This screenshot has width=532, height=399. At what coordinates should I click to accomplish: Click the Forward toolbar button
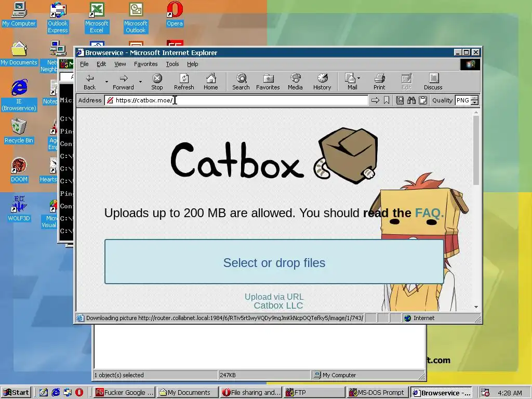[123, 82]
